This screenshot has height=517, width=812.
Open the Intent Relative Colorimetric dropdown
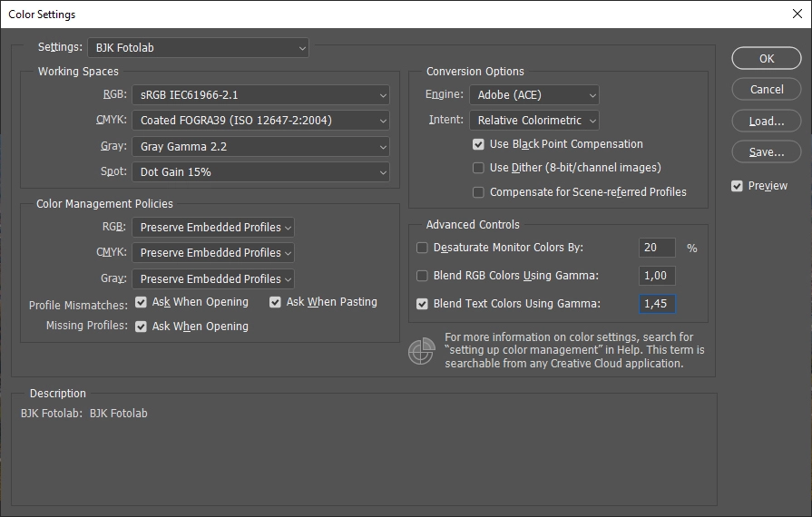pos(534,120)
